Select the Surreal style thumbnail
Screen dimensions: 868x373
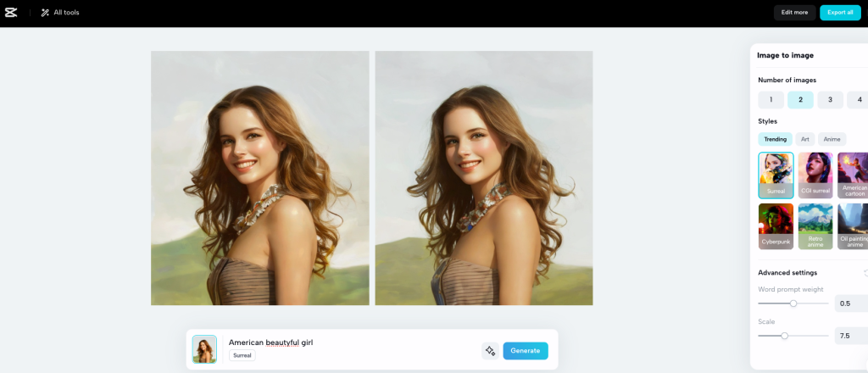click(x=776, y=175)
